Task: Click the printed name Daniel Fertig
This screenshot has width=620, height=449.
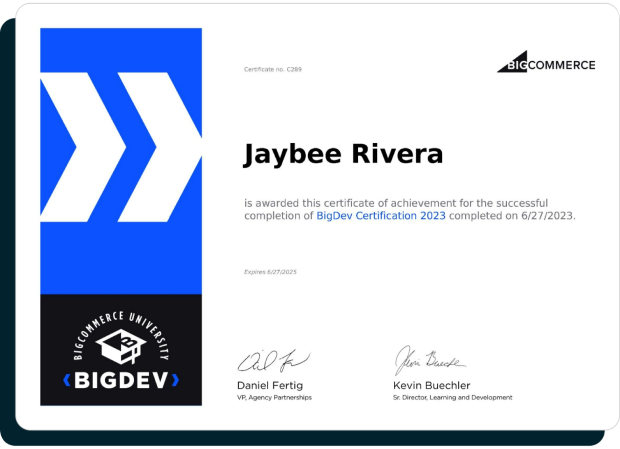Action: coord(270,385)
